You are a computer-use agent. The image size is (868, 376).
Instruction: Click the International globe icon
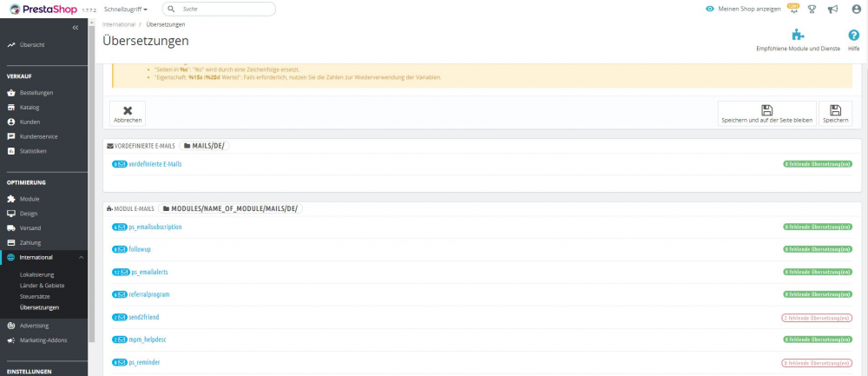tap(11, 258)
